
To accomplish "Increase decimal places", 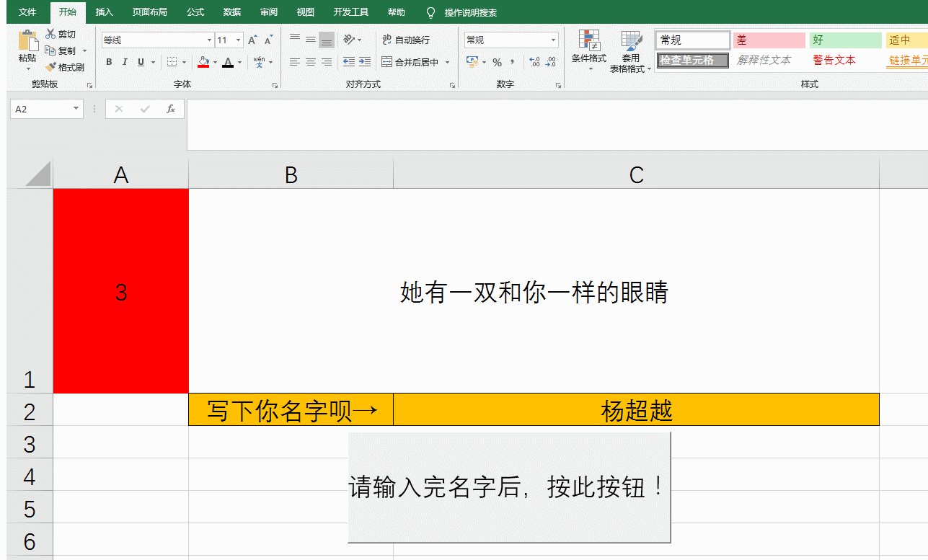I will (534, 62).
